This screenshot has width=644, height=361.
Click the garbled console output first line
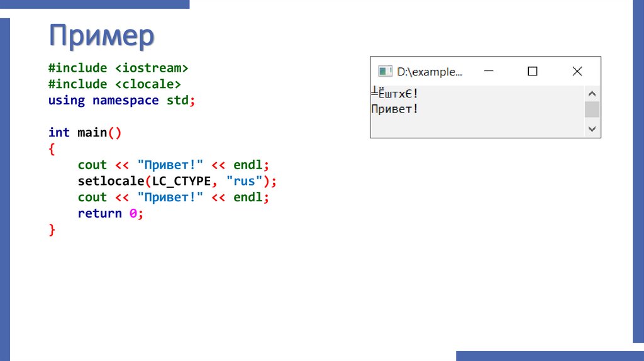coord(394,93)
